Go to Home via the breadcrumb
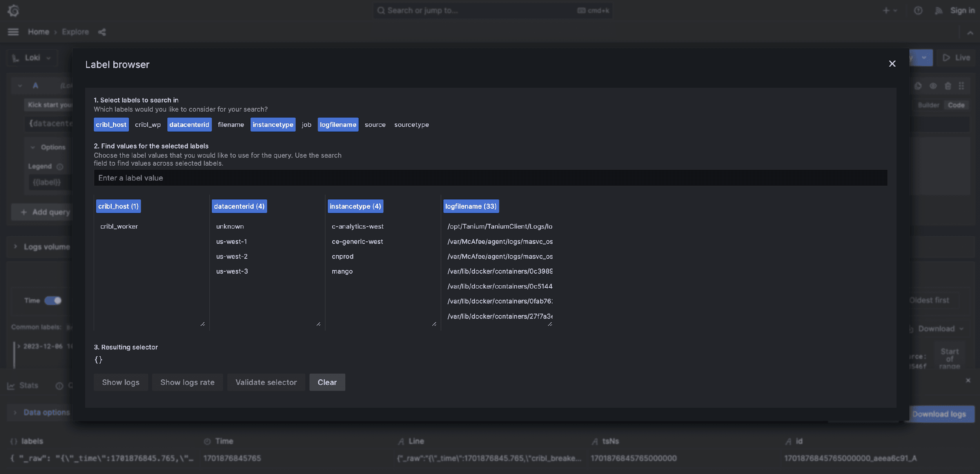The height and width of the screenshot is (474, 980). pyautogui.click(x=38, y=32)
